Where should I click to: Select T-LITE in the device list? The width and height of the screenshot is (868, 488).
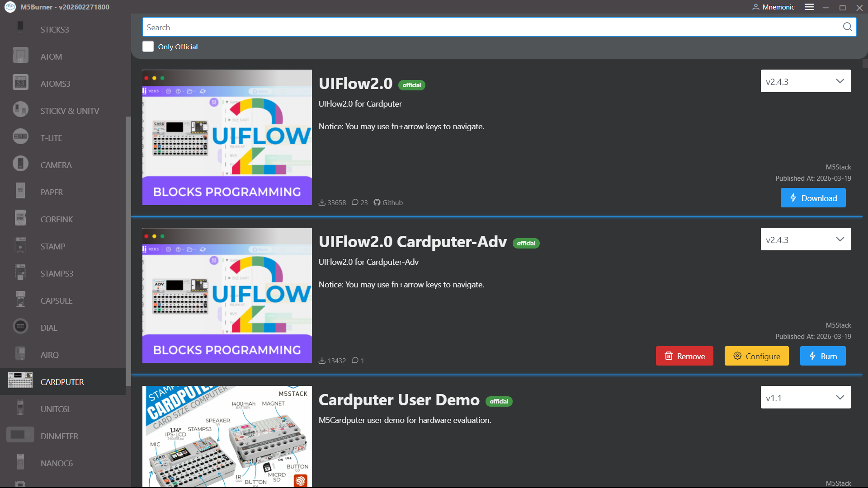point(63,138)
